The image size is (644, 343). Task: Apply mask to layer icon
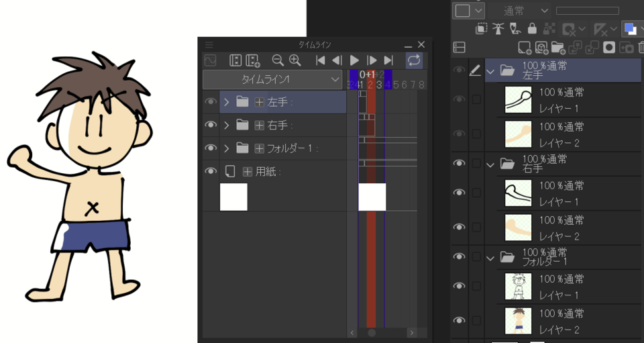click(x=626, y=48)
